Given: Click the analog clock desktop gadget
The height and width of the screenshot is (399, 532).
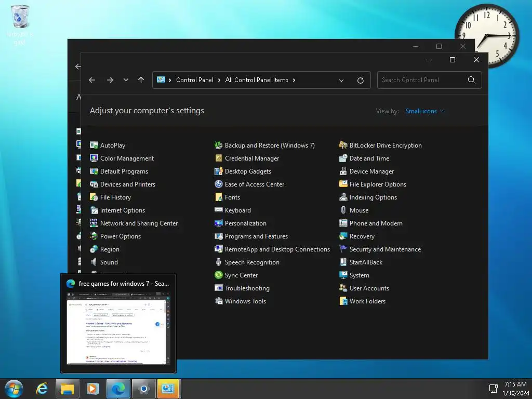Looking at the screenshot, I should click(487, 36).
